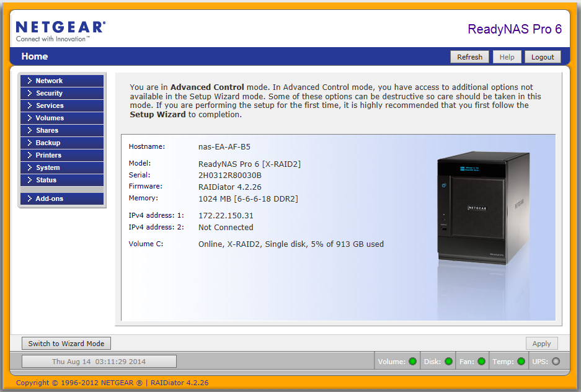Expand the Security menu section
Image resolution: width=581 pixels, height=392 pixels.
pos(62,93)
